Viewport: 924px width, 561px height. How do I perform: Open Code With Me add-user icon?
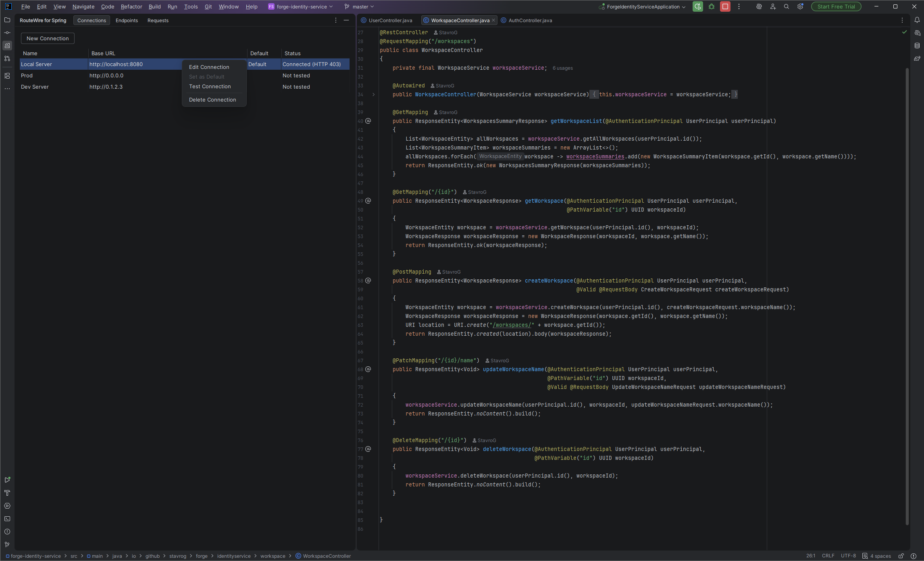pyautogui.click(x=773, y=6)
